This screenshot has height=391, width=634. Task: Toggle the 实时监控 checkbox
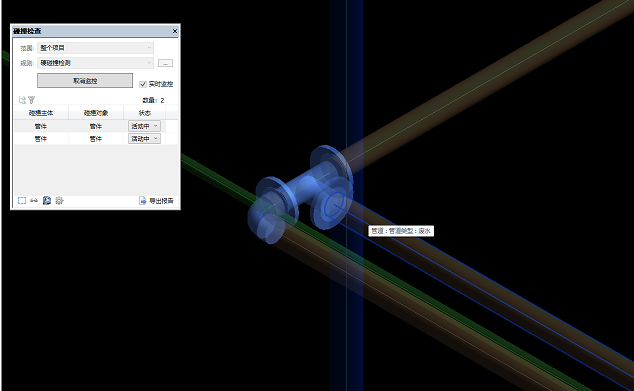(142, 84)
